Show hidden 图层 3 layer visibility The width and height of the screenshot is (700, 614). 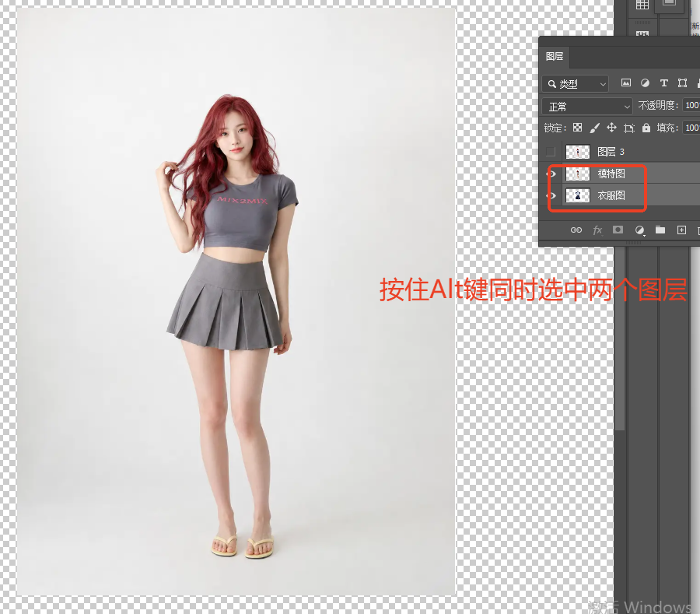tap(551, 152)
